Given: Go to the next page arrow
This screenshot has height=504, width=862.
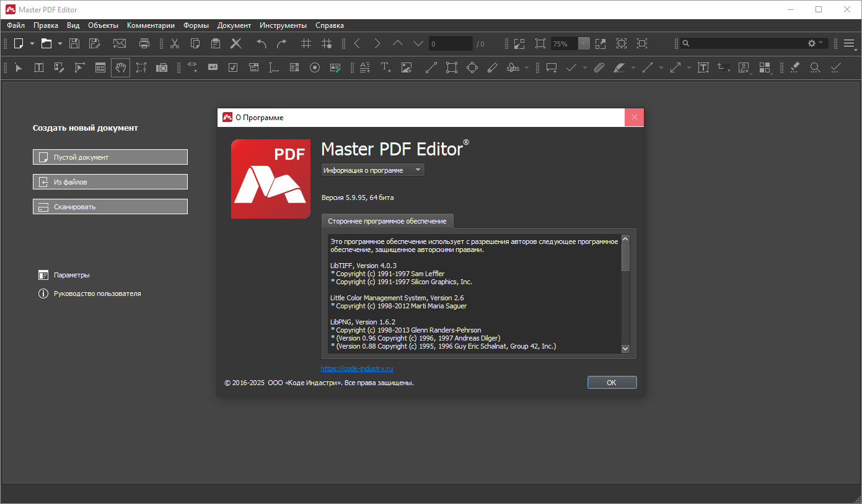Looking at the screenshot, I should click(377, 43).
